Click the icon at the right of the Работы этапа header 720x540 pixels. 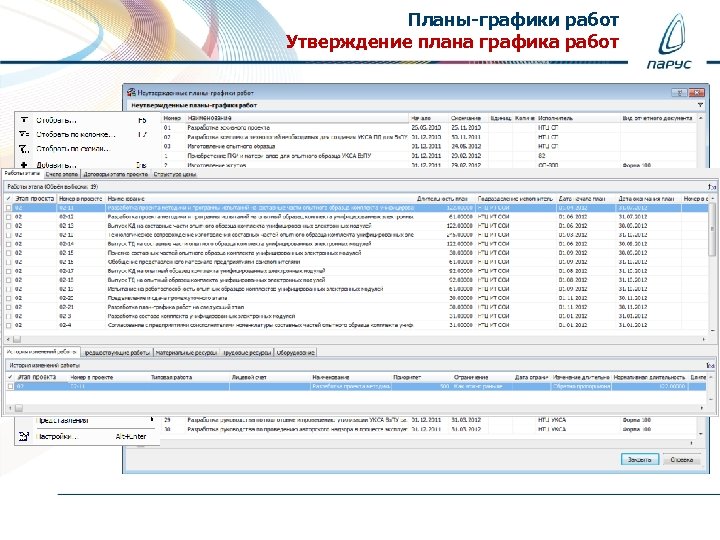tap(711, 187)
